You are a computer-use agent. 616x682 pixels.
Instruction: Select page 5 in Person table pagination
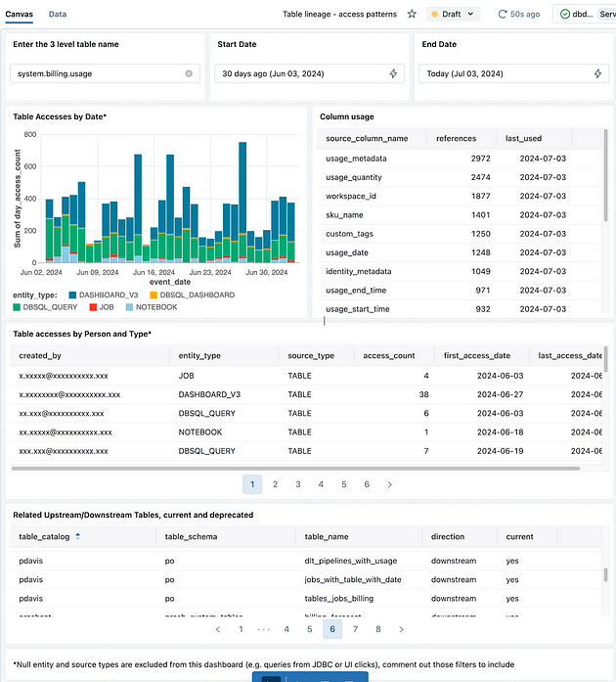pos(344,484)
